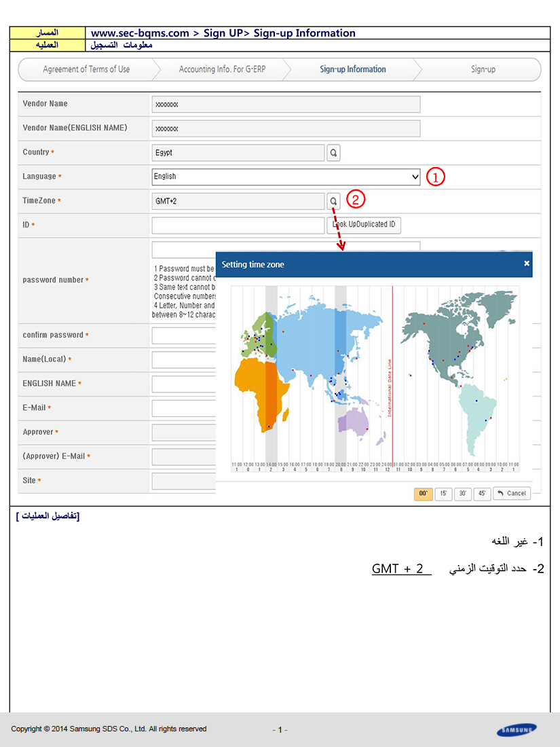This screenshot has height=747, width=560.
Task: Select the Sign-up Information step
Action: [353, 69]
